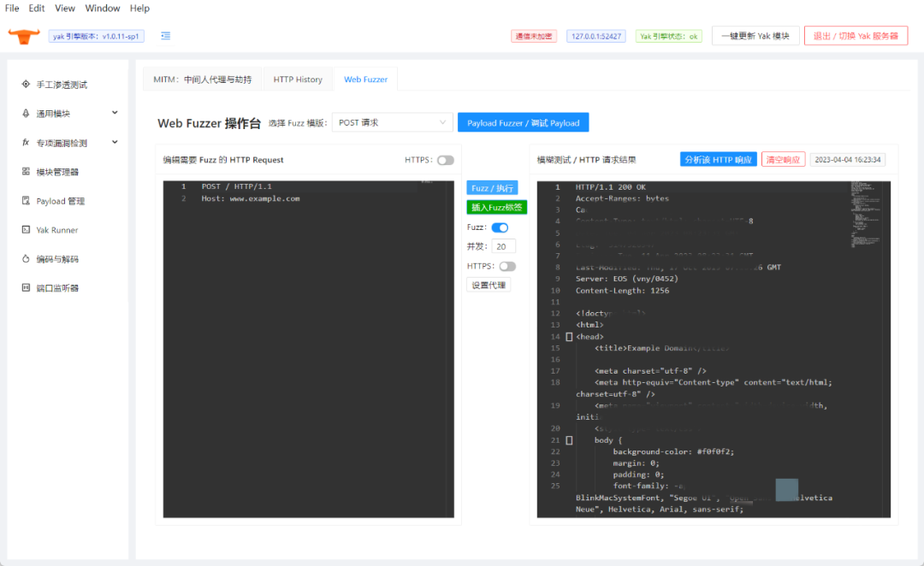Image resolution: width=924 pixels, height=566 pixels.
Task: Collapse the sidebar with the menu fold icon
Action: [166, 36]
